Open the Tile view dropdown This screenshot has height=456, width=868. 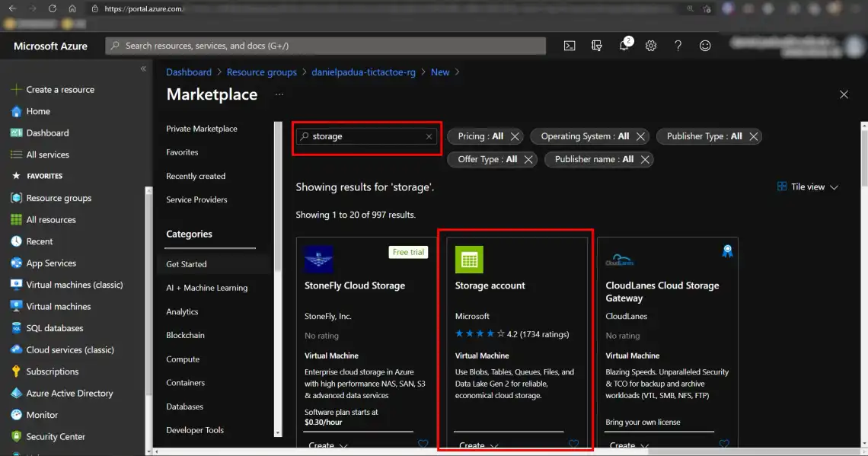coord(808,186)
